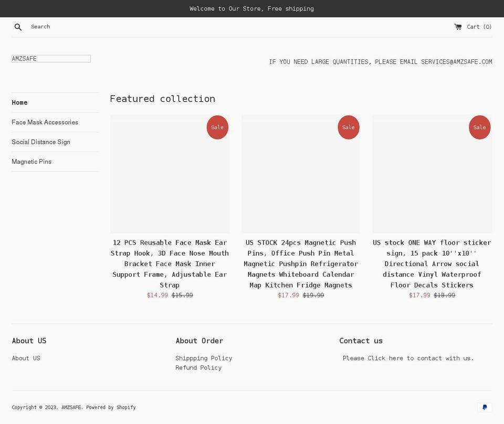Image resolution: width=504 pixels, height=424 pixels.
Task: Open the face mask ear strap product image
Action: [x=170, y=174]
